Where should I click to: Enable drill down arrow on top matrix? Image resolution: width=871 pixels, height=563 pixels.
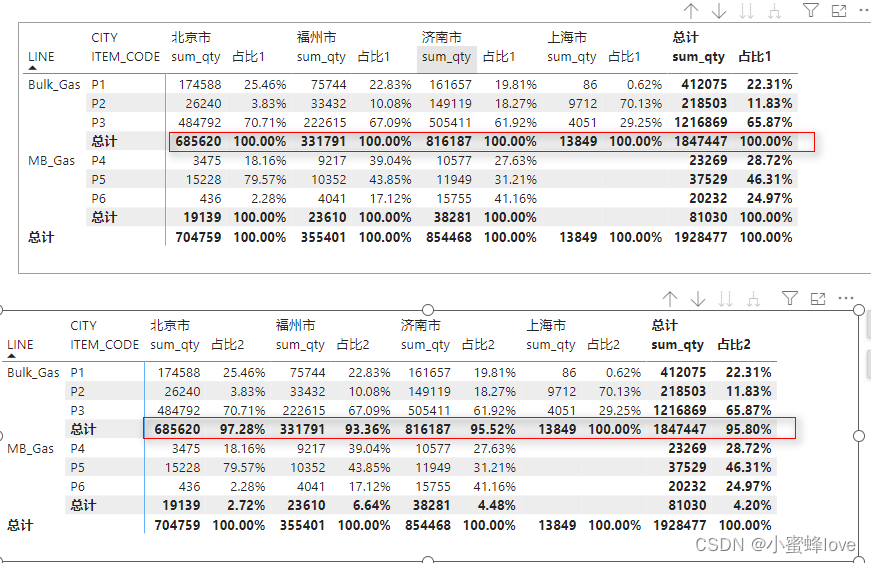point(719,11)
